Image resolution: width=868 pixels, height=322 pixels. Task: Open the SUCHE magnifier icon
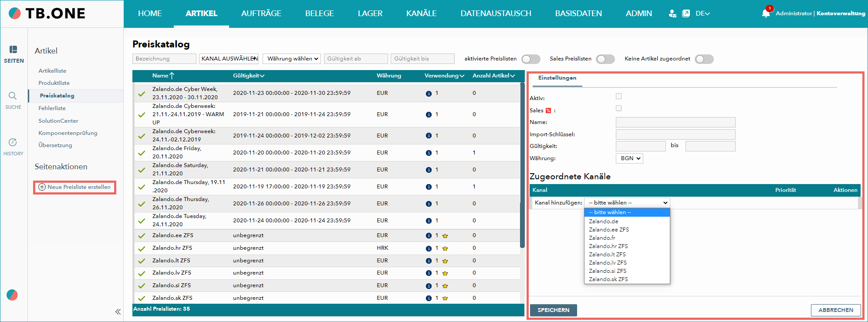13,96
